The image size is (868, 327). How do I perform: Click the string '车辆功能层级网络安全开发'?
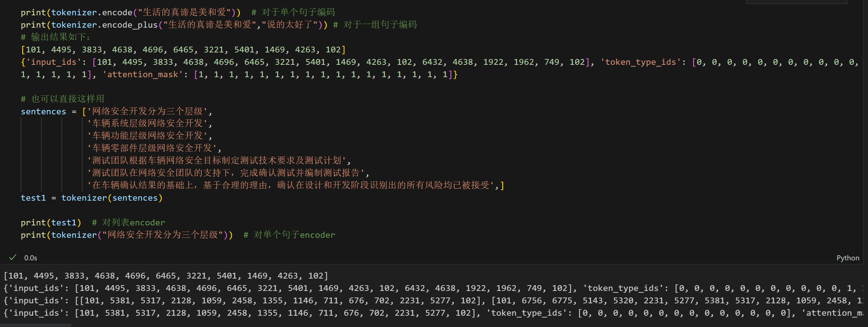coord(147,136)
